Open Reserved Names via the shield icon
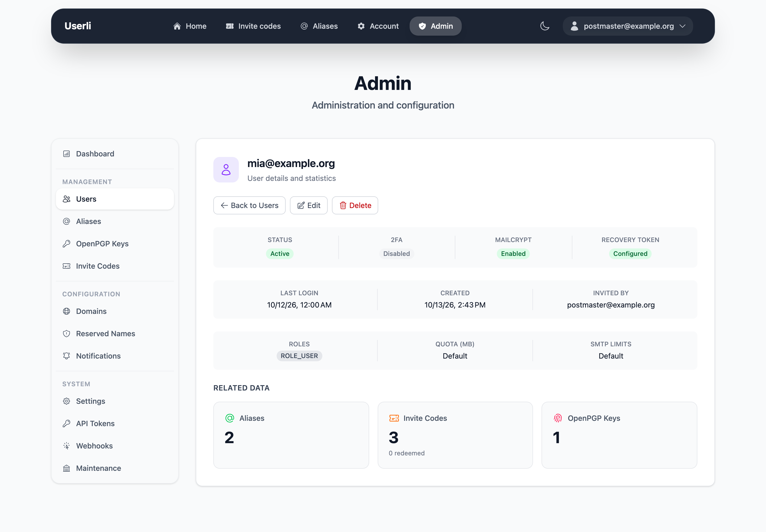The height and width of the screenshot is (532, 766). [x=67, y=334]
